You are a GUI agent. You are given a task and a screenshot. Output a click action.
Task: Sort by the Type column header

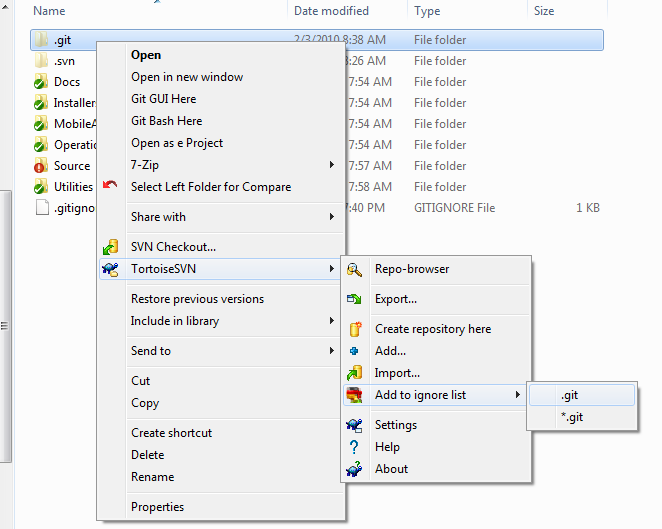467,11
